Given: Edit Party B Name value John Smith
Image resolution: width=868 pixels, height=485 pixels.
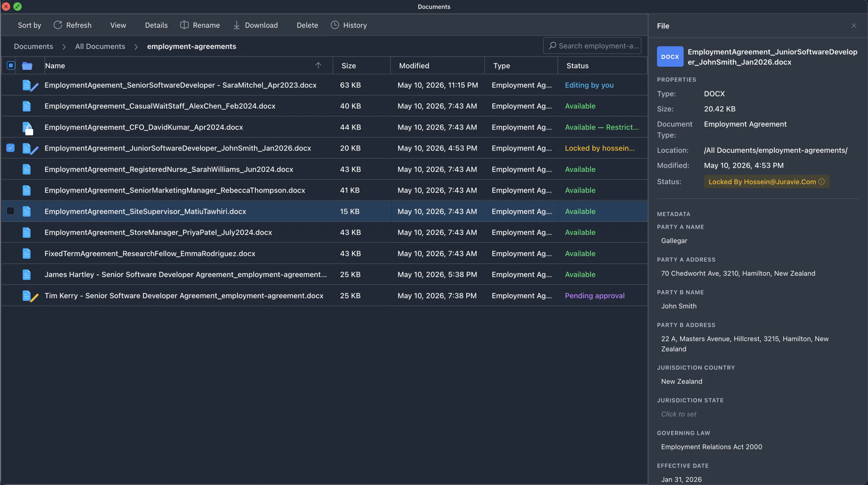Looking at the screenshot, I should click(679, 306).
